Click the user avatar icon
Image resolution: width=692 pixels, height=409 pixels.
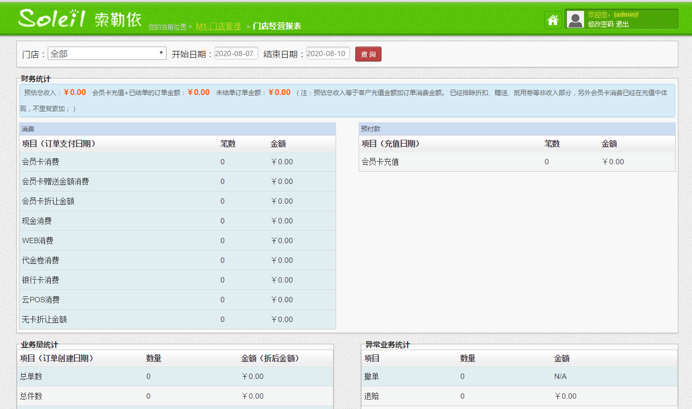[575, 20]
